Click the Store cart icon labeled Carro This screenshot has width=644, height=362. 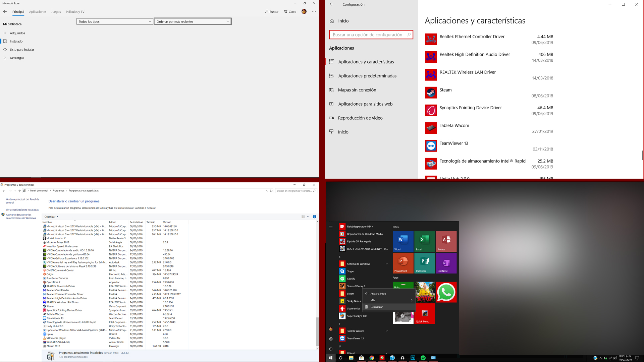(x=290, y=12)
